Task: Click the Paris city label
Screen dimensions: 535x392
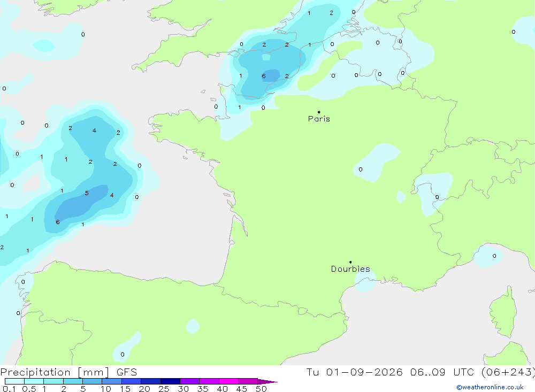Action: (x=319, y=119)
